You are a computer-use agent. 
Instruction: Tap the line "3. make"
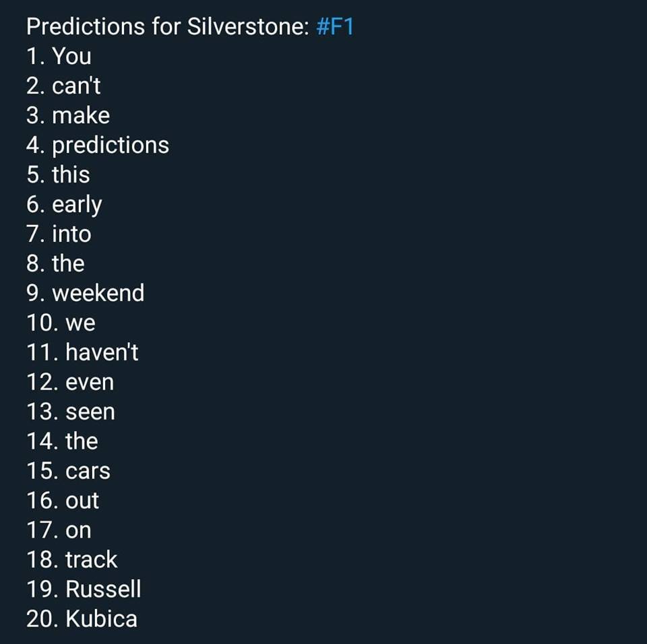click(67, 116)
